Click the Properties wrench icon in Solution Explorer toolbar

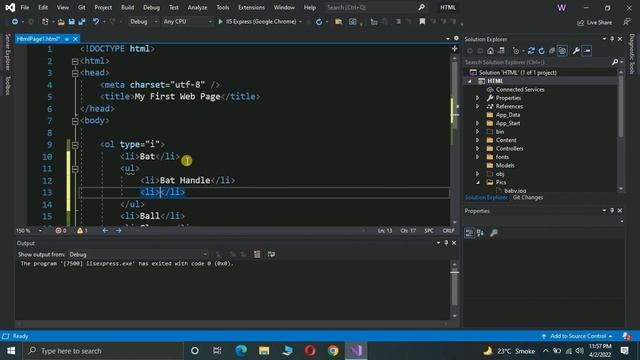coord(576,51)
